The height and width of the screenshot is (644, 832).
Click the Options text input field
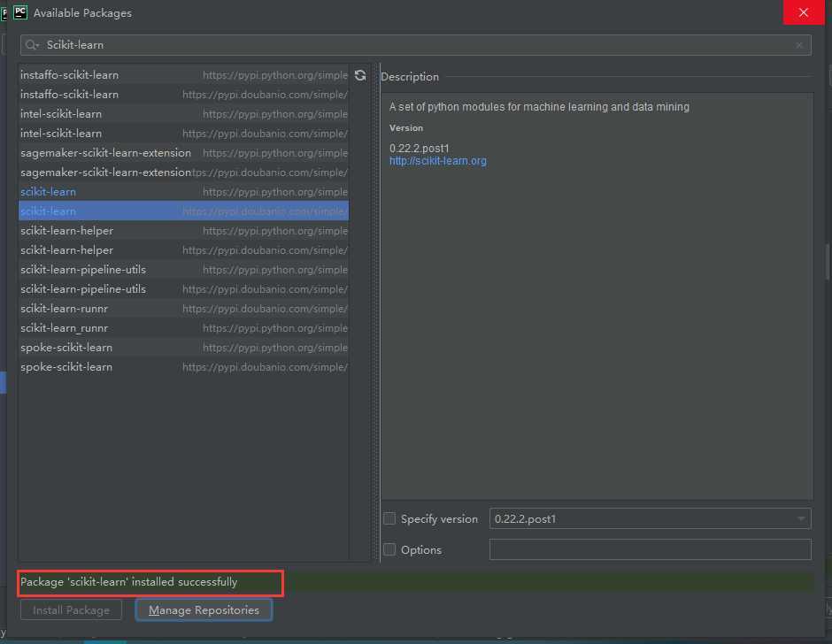650,549
